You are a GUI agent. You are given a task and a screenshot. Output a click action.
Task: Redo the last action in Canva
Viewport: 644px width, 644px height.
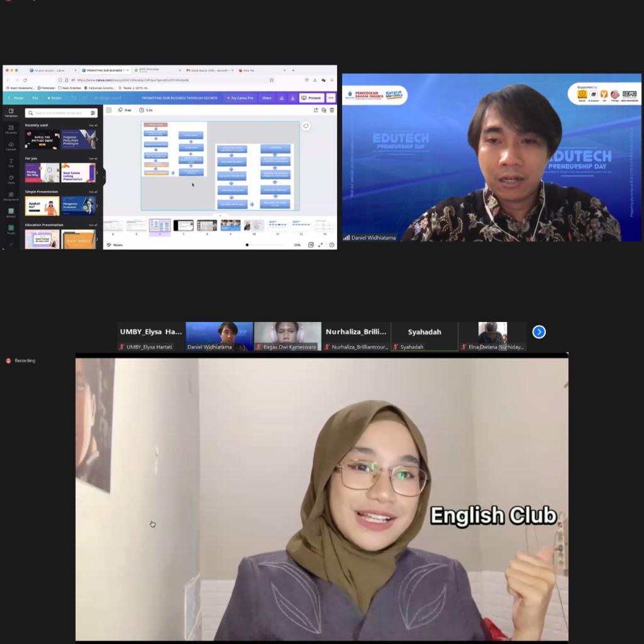85,97
